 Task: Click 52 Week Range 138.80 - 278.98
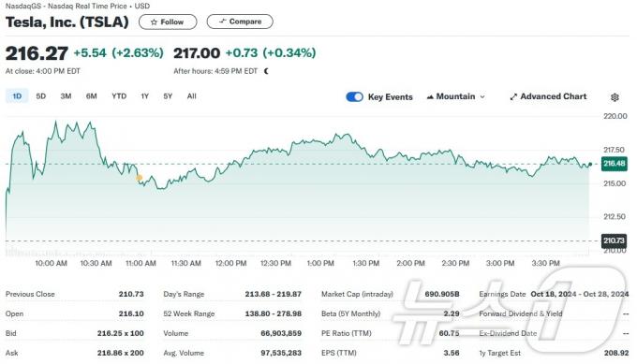[x=273, y=313]
